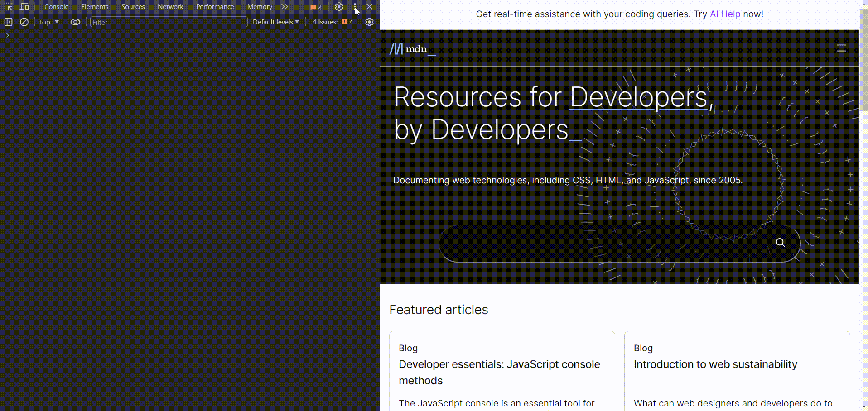Switch to the Network tab
868x411 pixels.
[x=170, y=7]
